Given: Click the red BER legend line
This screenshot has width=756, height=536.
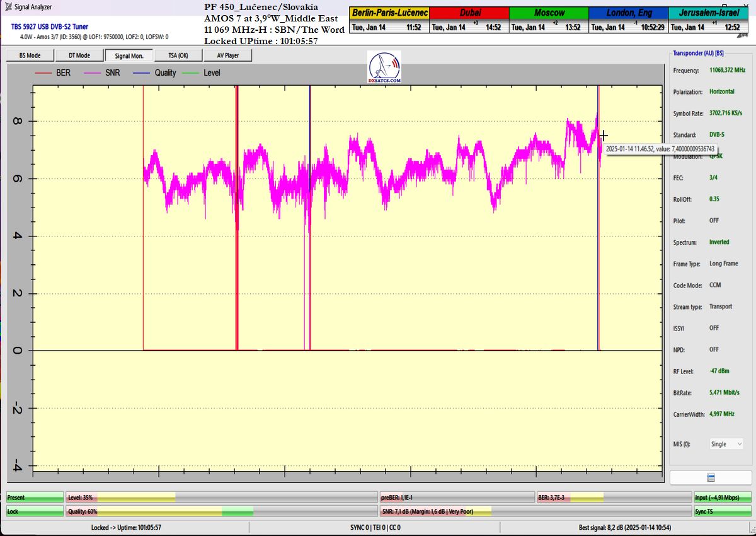Looking at the screenshot, I should [43, 73].
